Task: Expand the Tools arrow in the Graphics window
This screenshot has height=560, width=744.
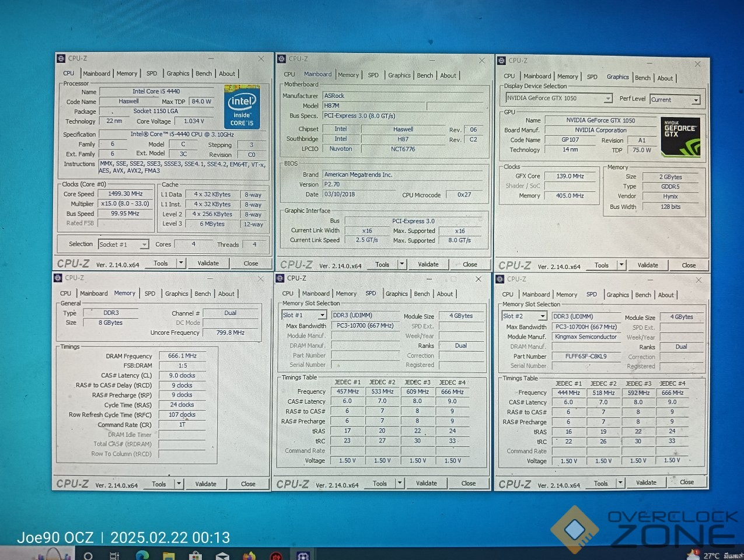Action: tap(622, 265)
